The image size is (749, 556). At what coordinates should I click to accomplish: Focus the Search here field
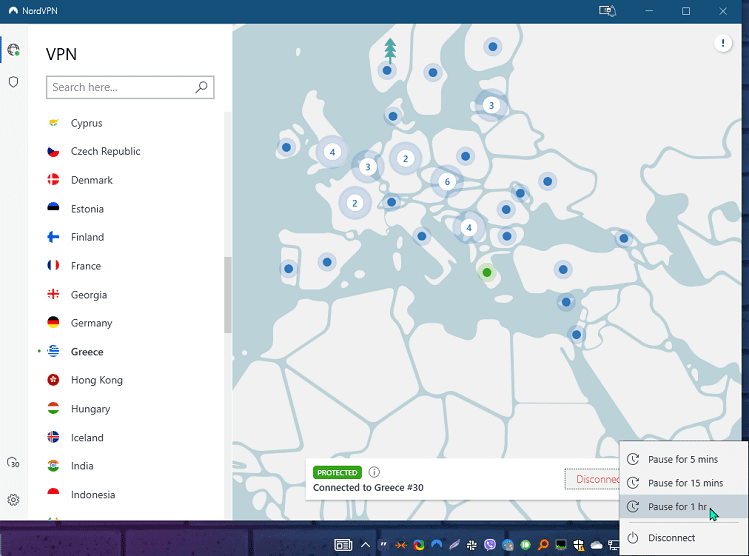click(130, 87)
